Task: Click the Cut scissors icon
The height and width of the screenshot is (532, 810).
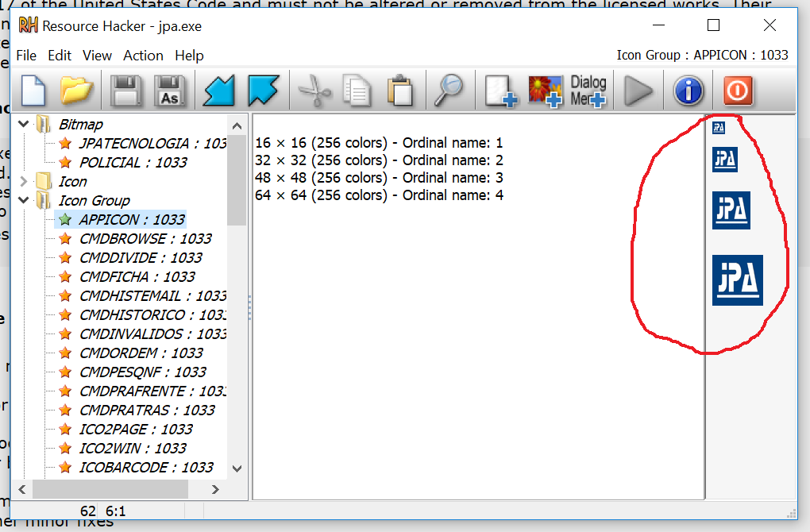Action: point(314,91)
